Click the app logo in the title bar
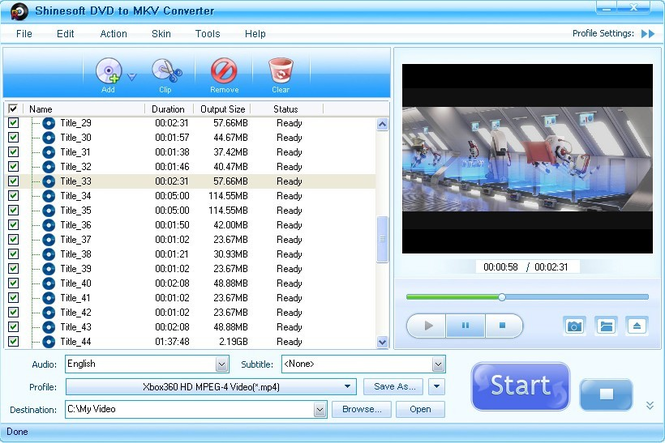 20,11
